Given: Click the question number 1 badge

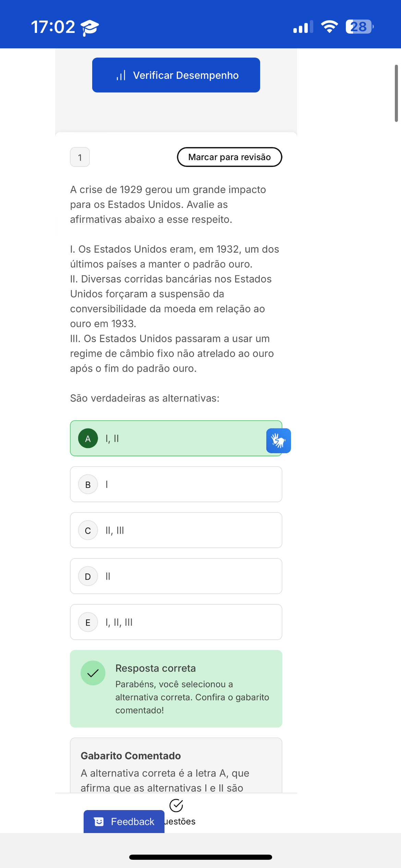Looking at the screenshot, I should (x=80, y=157).
